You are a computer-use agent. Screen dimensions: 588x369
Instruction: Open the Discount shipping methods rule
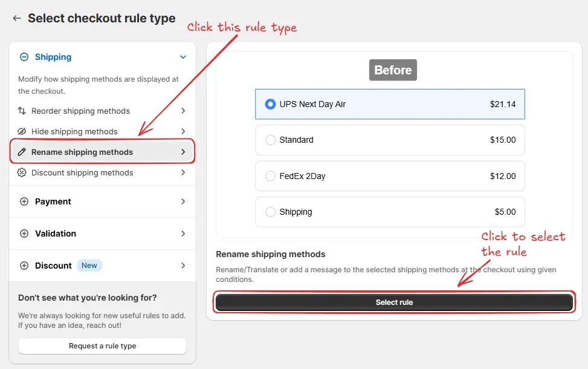[102, 172]
